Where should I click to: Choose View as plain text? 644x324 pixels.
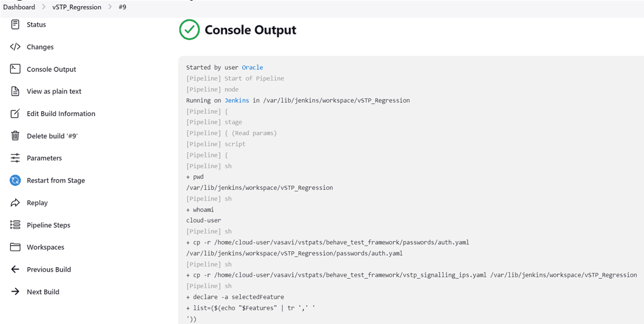pos(54,91)
